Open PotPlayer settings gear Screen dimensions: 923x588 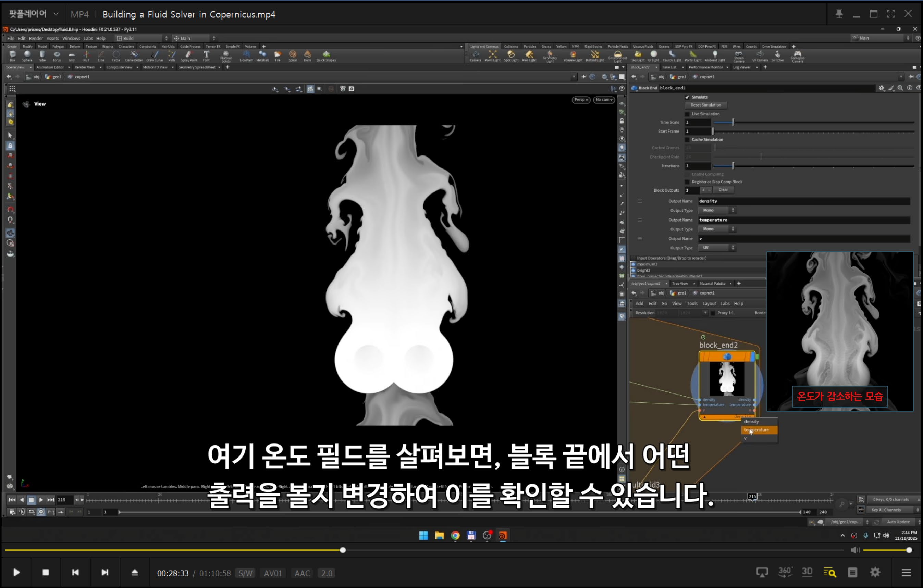(x=875, y=572)
